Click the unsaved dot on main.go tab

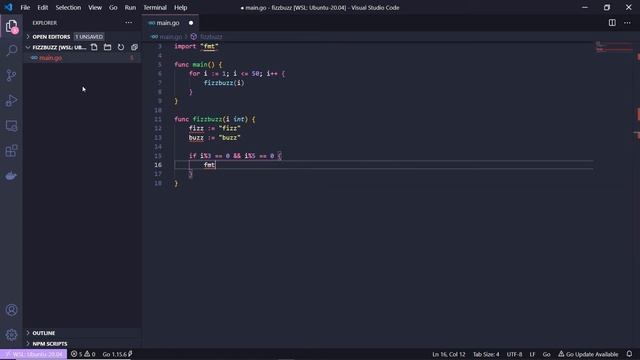tap(191, 23)
